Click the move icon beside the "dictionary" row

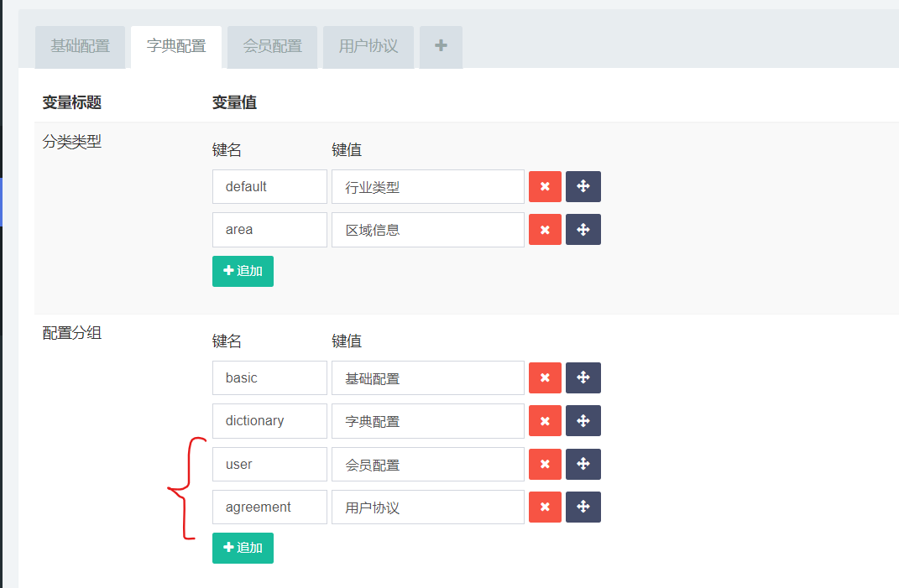[x=583, y=420]
